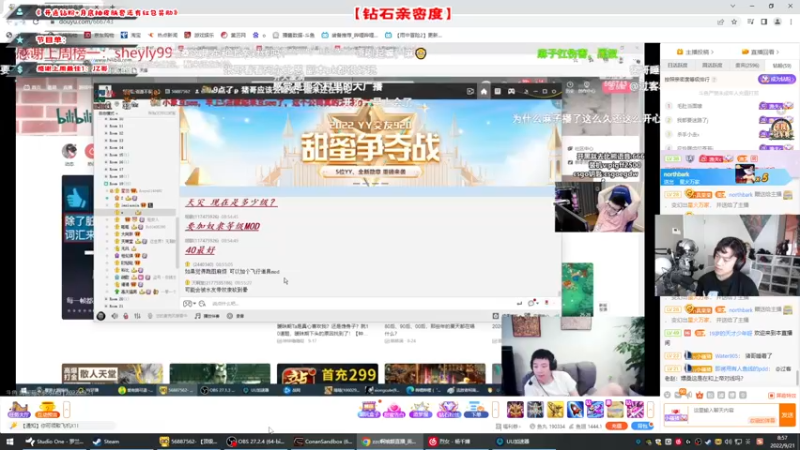Expand more gifts at the gift bar end

(650, 410)
